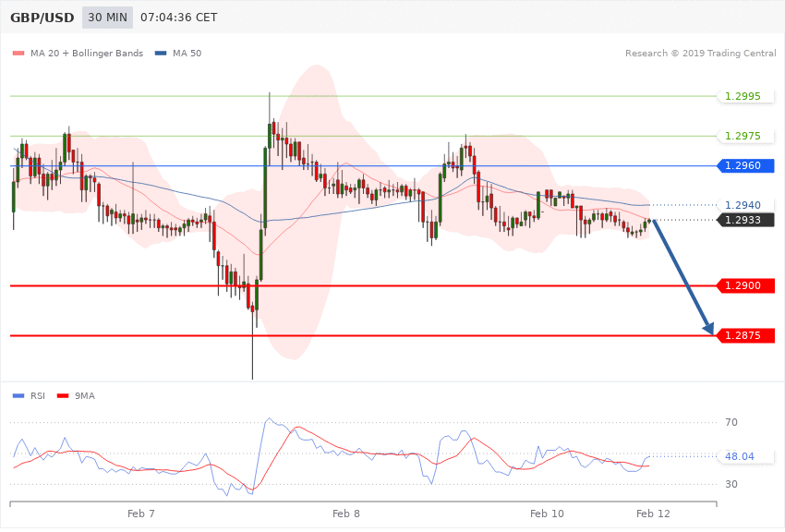Screen dimensions: 785x532
Task: Click the RSI legend label
Action: point(38,396)
